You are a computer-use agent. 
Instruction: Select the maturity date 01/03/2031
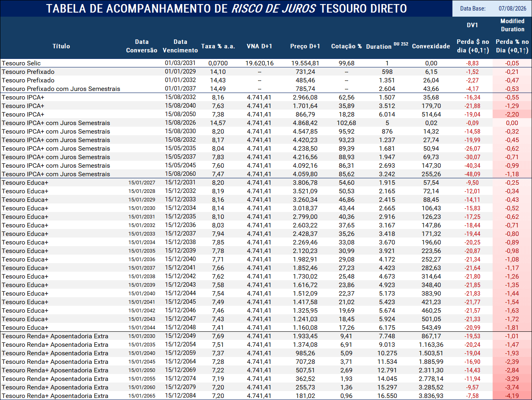180,63
